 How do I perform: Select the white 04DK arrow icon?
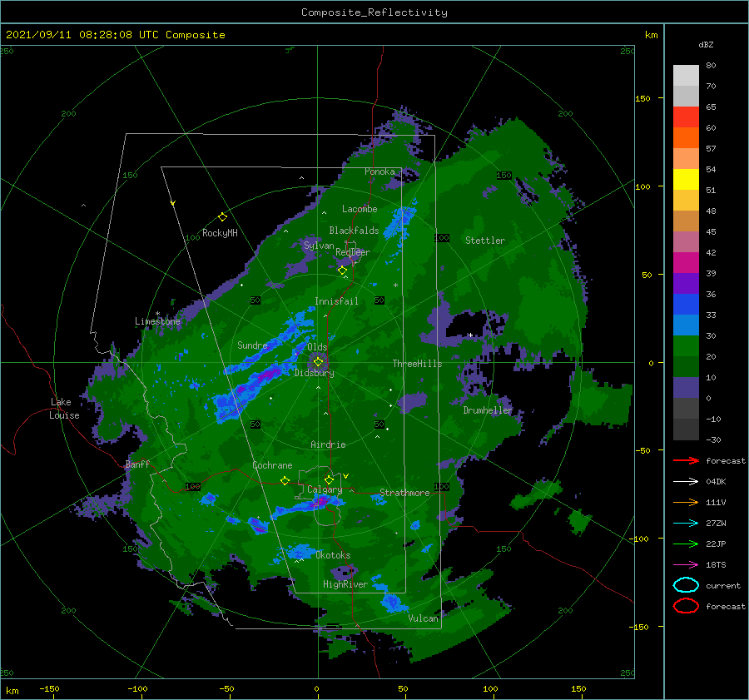(686, 481)
